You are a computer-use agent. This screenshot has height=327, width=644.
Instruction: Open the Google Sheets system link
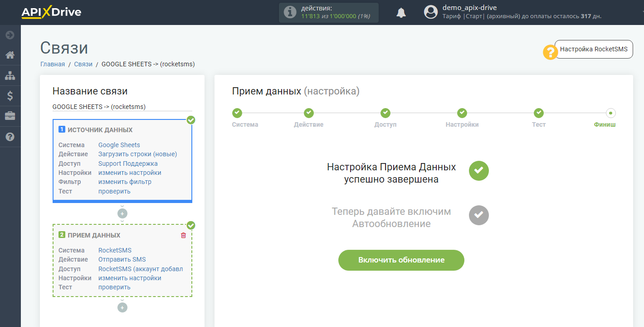(119, 145)
